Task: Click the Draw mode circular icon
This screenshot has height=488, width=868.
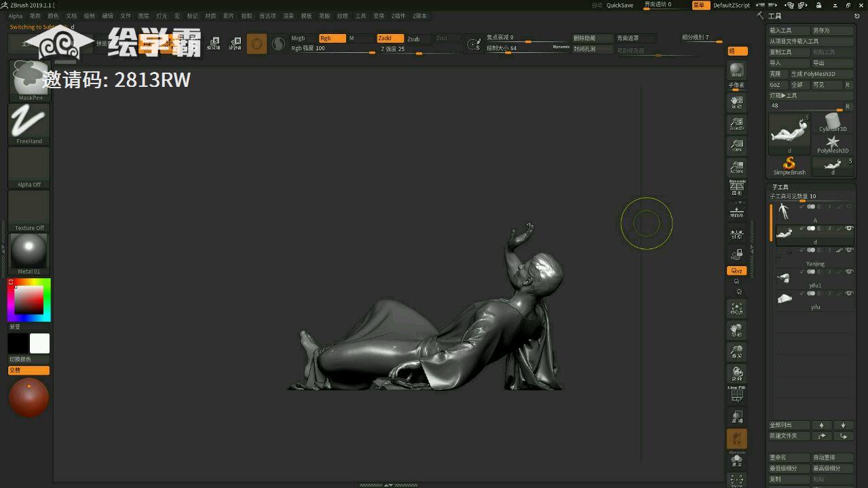Action: [257, 44]
